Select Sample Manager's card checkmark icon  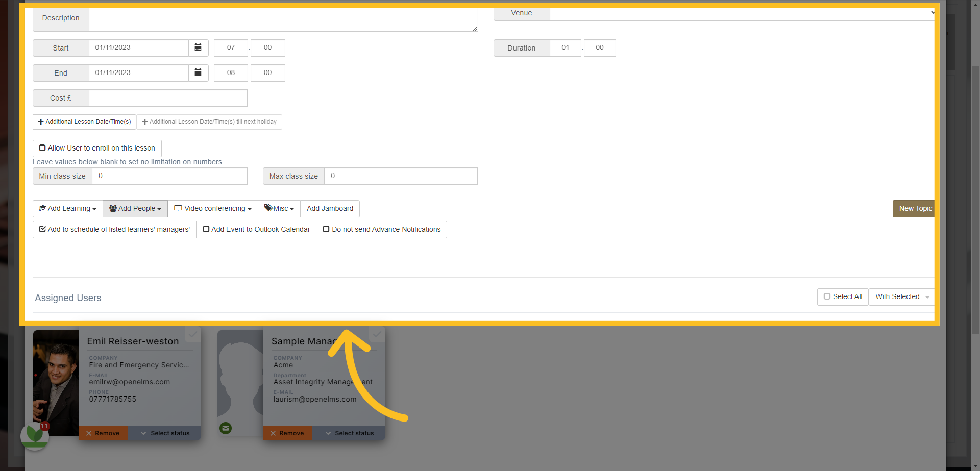377,335
